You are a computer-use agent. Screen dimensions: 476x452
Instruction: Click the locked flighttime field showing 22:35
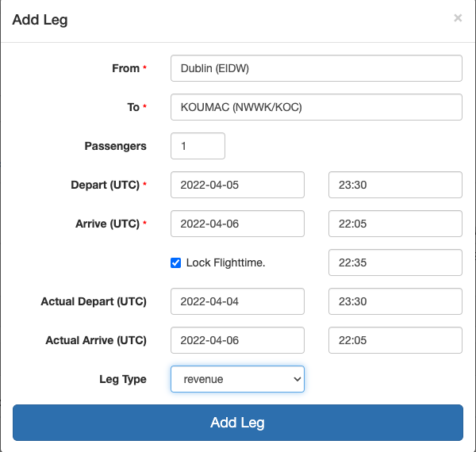395,262
